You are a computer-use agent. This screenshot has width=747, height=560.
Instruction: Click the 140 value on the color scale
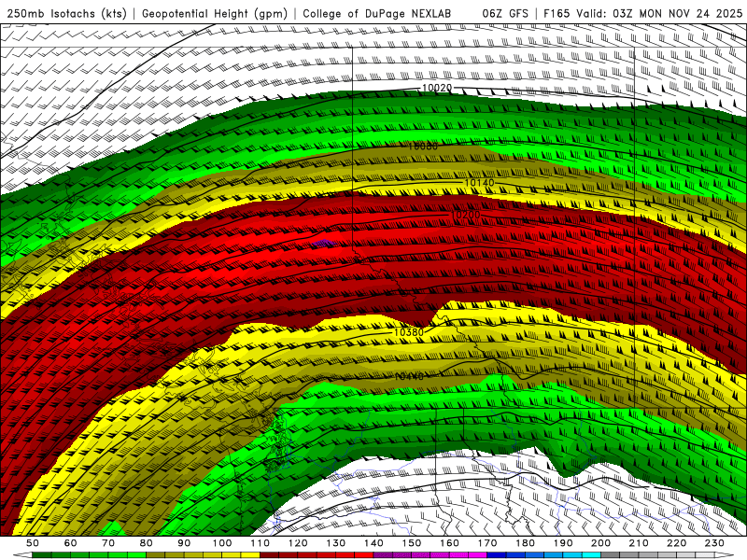click(x=373, y=543)
